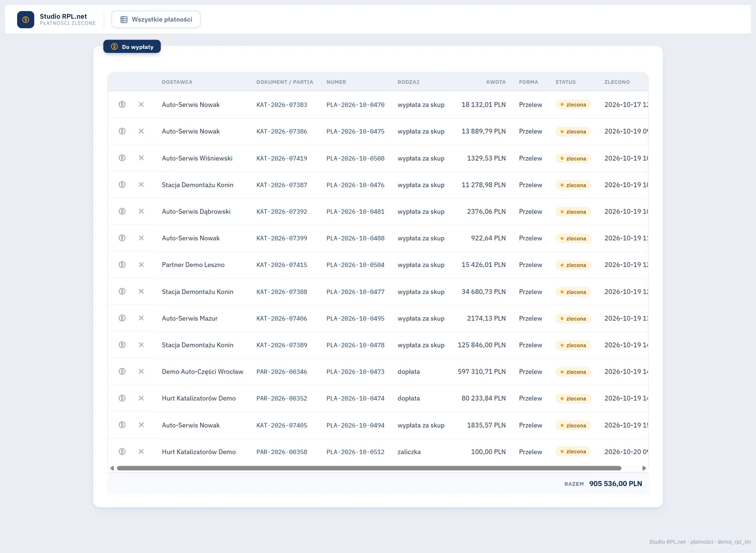Cancel payment PLA-2026-10-0477

pyautogui.click(x=141, y=292)
